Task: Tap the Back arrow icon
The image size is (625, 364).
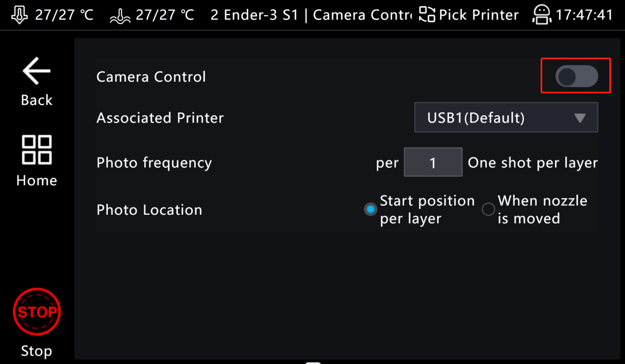Action: point(36,72)
